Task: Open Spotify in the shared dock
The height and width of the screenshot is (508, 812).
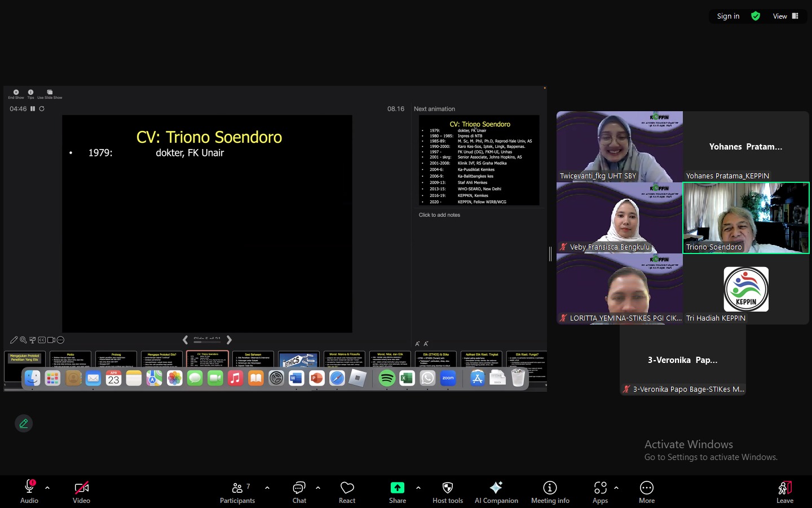Action: (x=387, y=378)
